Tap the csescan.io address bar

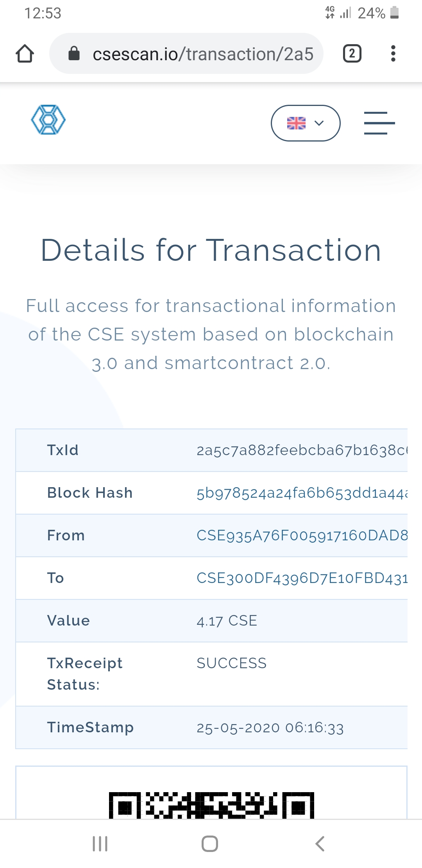tap(203, 54)
